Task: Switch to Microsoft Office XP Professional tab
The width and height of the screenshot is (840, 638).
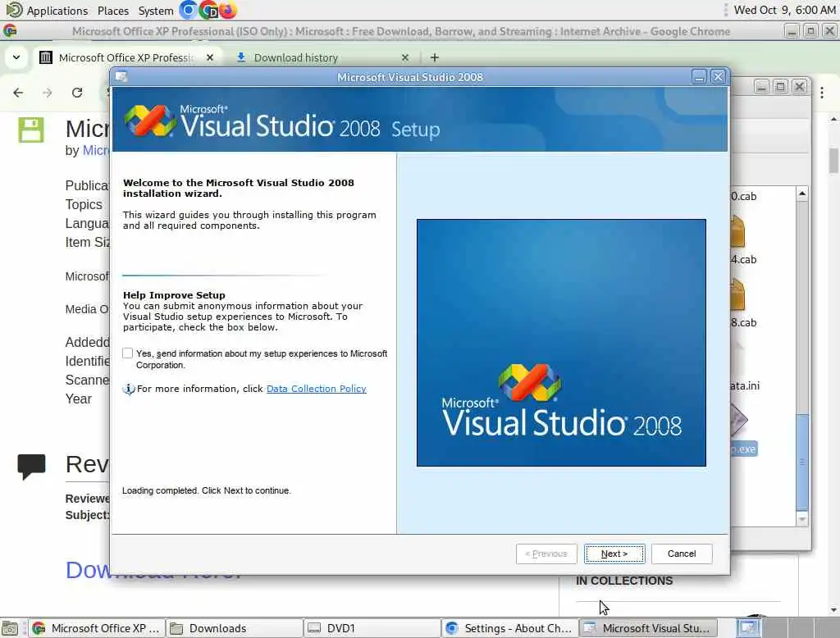Action: pos(127,57)
